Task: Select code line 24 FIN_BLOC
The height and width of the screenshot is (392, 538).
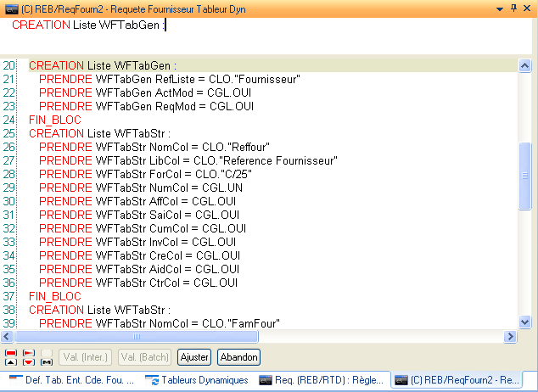Action: click(55, 120)
